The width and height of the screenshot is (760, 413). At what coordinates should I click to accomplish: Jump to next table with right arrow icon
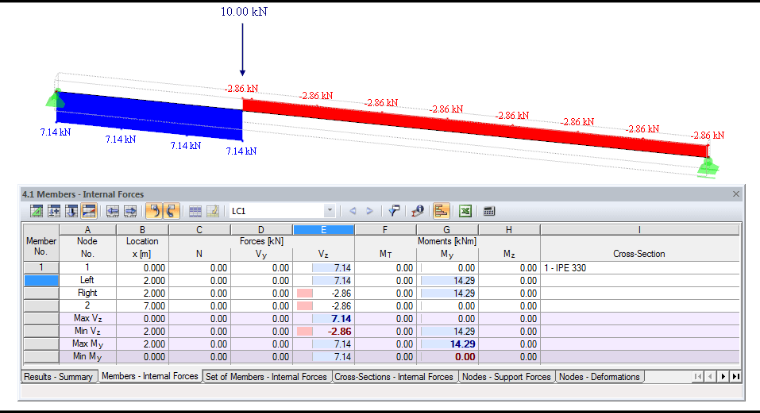click(x=130, y=211)
